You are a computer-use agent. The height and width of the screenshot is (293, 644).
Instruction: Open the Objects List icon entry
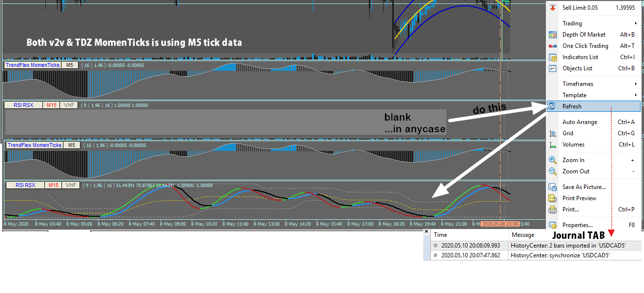click(553, 68)
